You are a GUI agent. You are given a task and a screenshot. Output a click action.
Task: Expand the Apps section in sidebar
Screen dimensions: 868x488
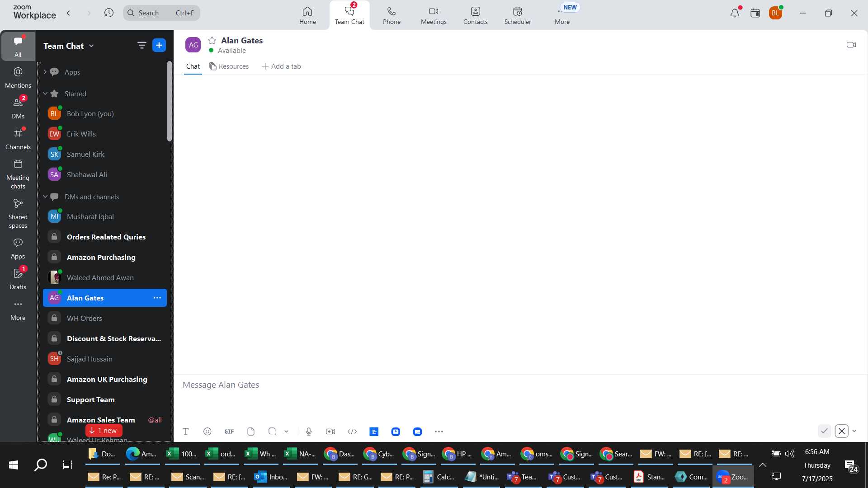(45, 72)
